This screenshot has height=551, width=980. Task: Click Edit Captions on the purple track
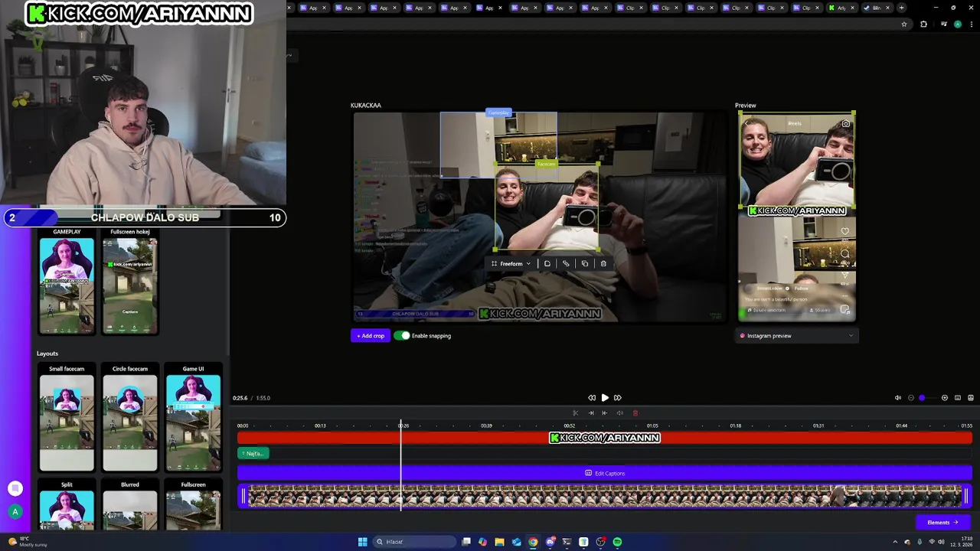(x=605, y=473)
